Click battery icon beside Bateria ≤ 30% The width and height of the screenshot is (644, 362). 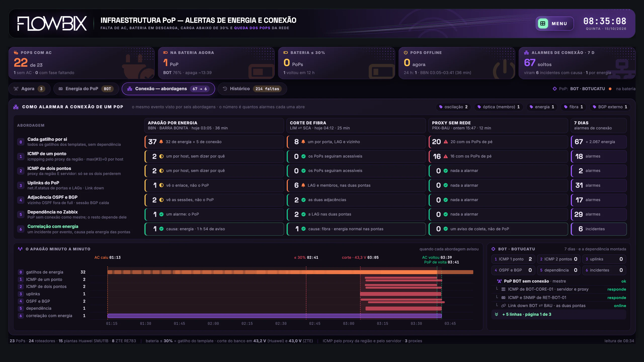(286, 53)
